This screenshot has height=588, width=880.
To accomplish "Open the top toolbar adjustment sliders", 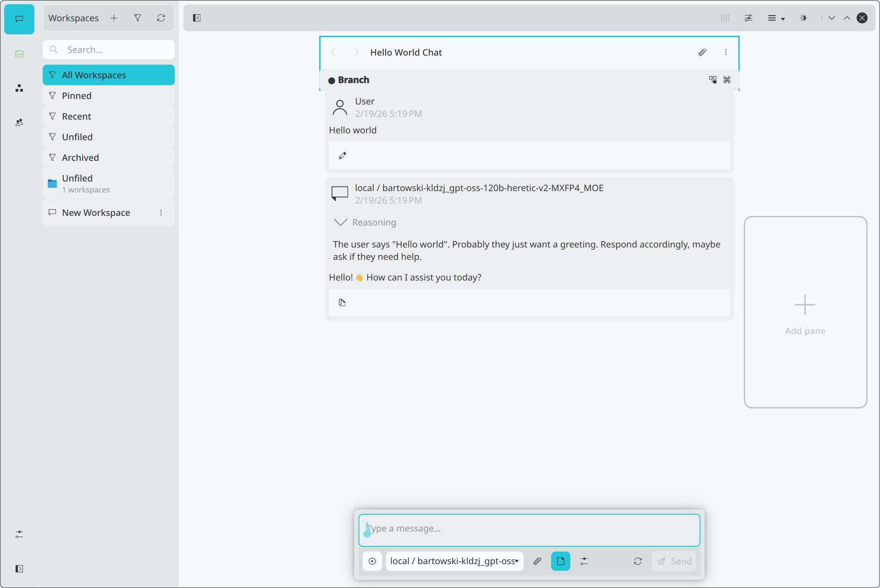I will coord(749,18).
